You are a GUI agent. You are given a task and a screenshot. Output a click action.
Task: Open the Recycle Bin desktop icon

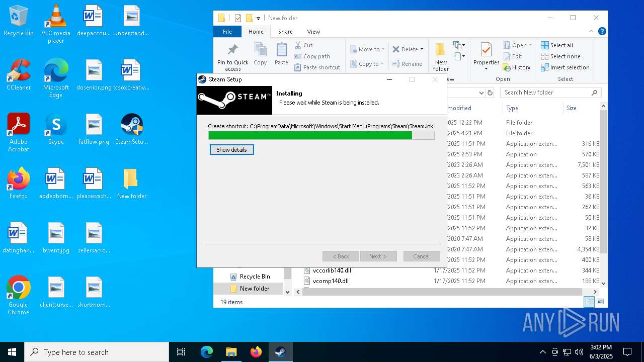point(19,21)
